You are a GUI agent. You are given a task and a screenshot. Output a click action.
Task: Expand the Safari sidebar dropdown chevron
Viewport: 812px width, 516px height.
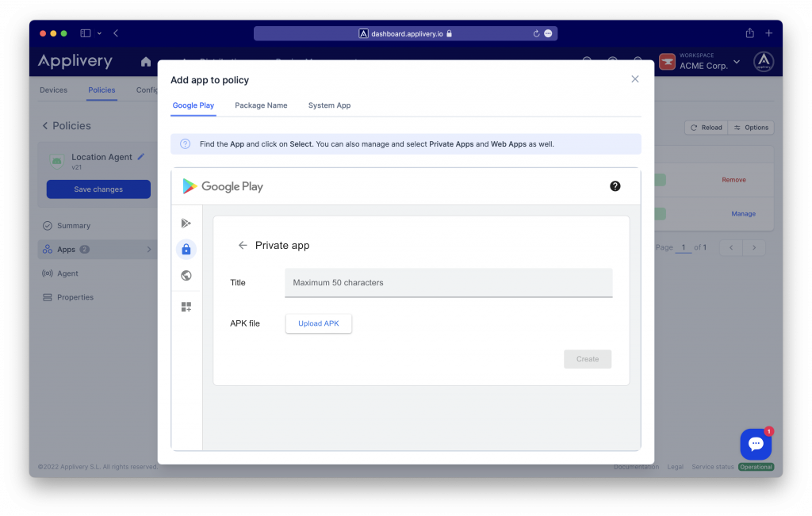(x=99, y=33)
